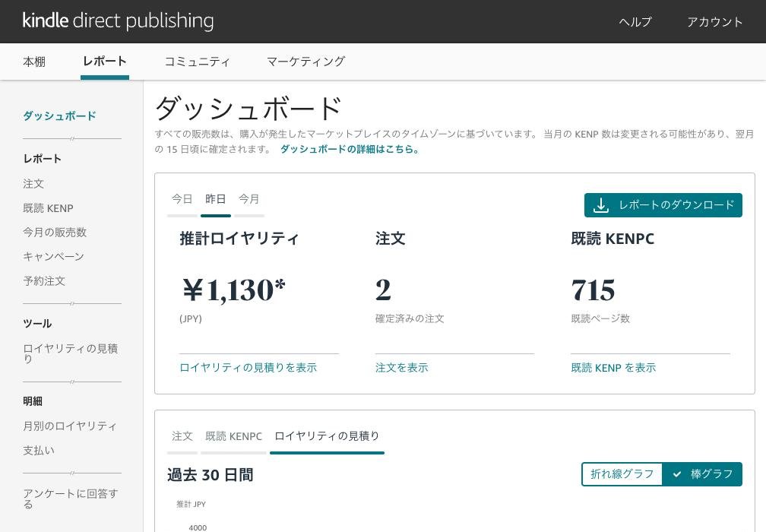Switch chart to 折れ線グラフ
Image resolution: width=766 pixels, height=532 pixels.
click(x=622, y=474)
